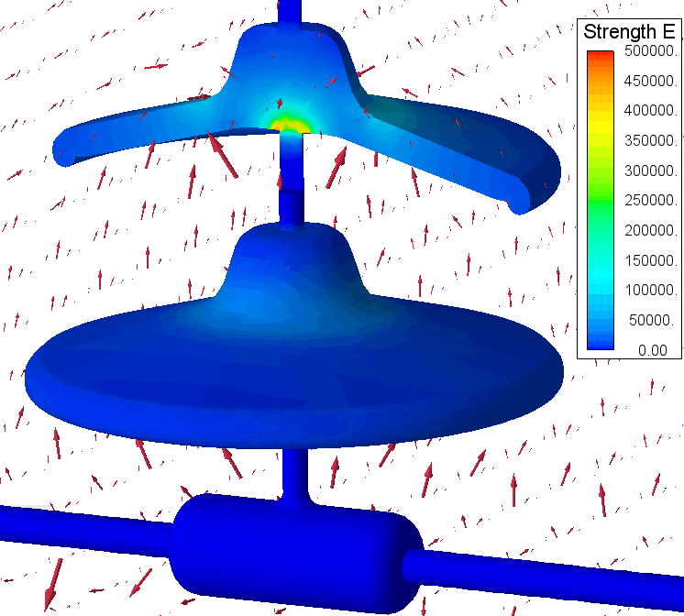
Task: Select the 150000. legend value
Action: point(650,260)
